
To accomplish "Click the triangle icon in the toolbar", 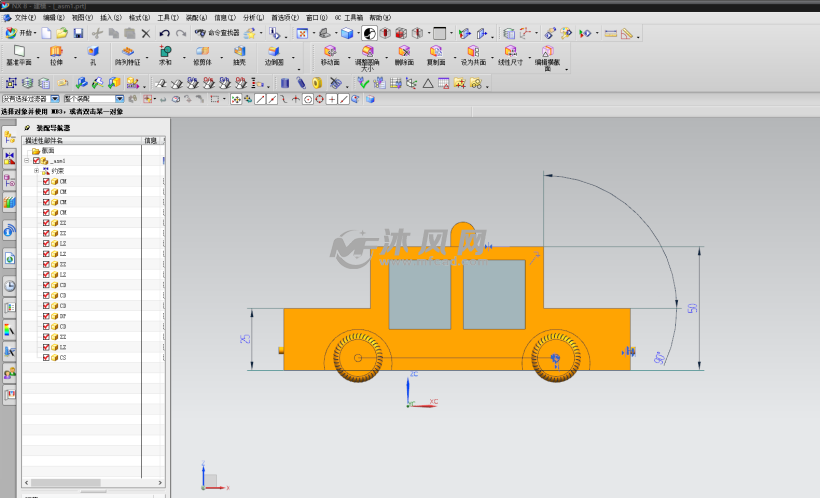I will tap(428, 83).
